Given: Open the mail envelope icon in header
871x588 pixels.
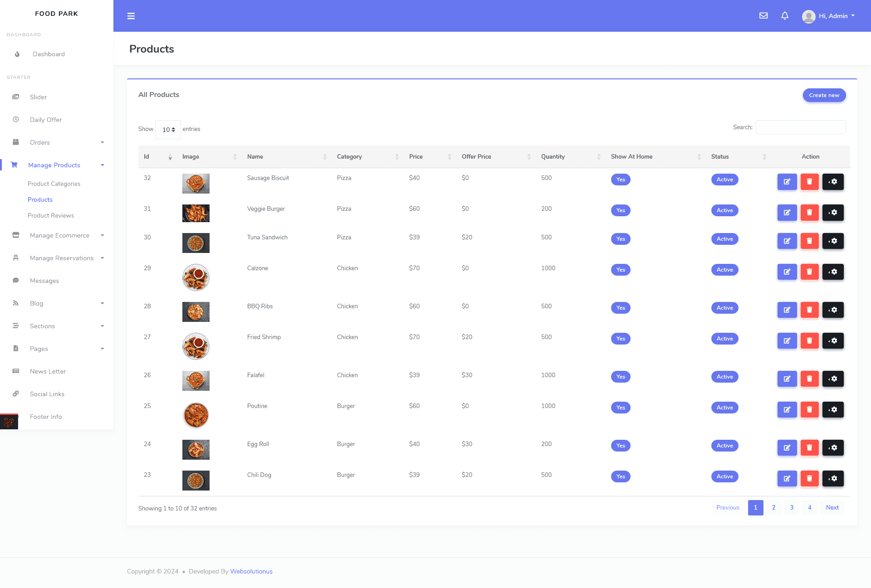Looking at the screenshot, I should pos(763,16).
